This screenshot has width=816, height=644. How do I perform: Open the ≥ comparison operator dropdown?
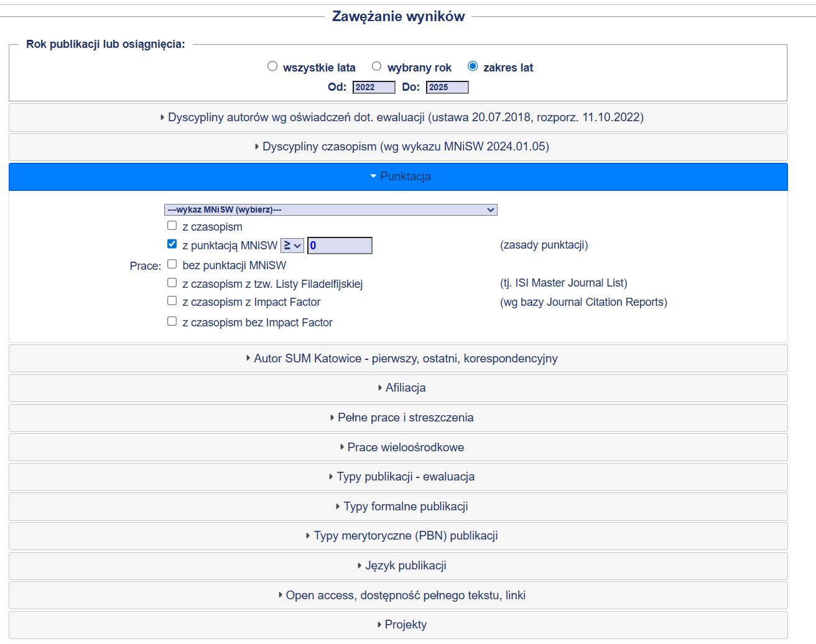292,246
